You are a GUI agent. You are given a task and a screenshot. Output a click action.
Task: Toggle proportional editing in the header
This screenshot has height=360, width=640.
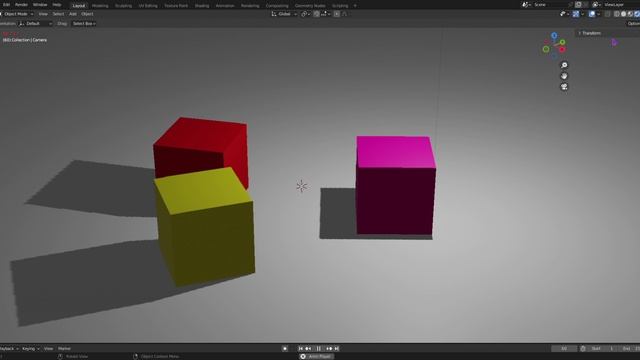point(336,14)
